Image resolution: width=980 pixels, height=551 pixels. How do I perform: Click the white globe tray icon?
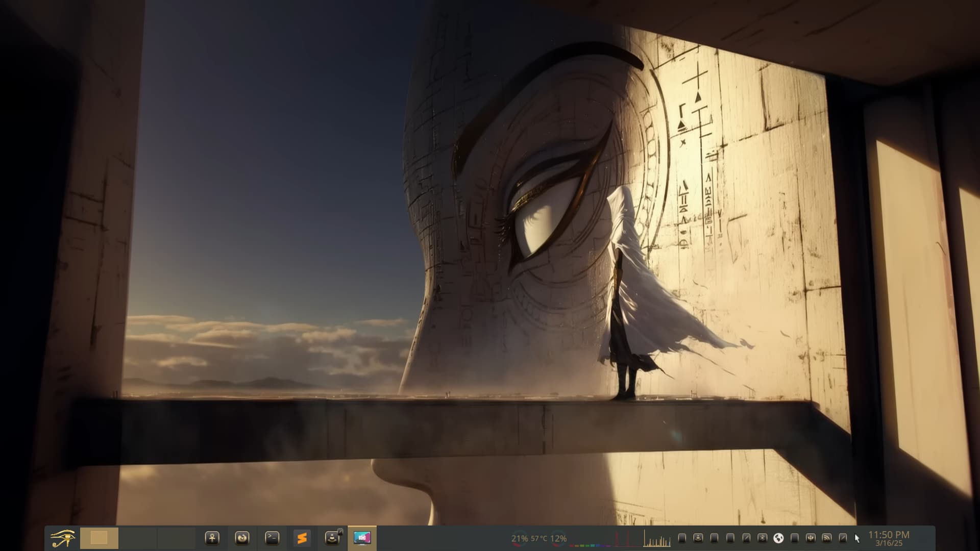[778, 538]
